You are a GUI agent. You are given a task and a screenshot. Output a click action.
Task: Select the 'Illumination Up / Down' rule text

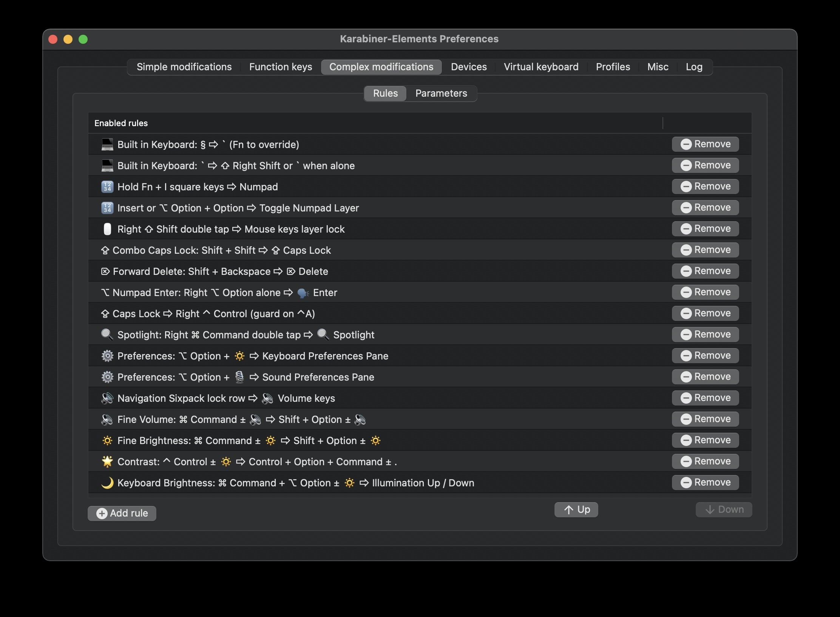(x=423, y=483)
